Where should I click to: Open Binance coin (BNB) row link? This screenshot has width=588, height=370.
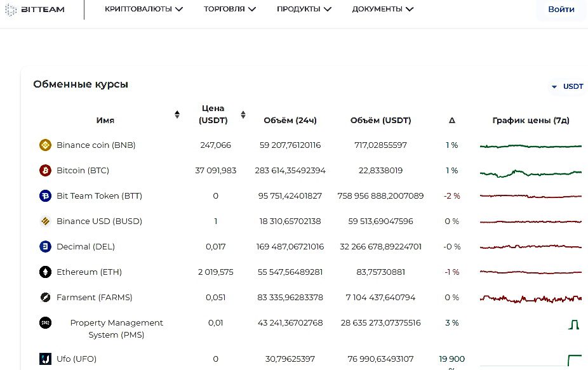[x=96, y=145]
